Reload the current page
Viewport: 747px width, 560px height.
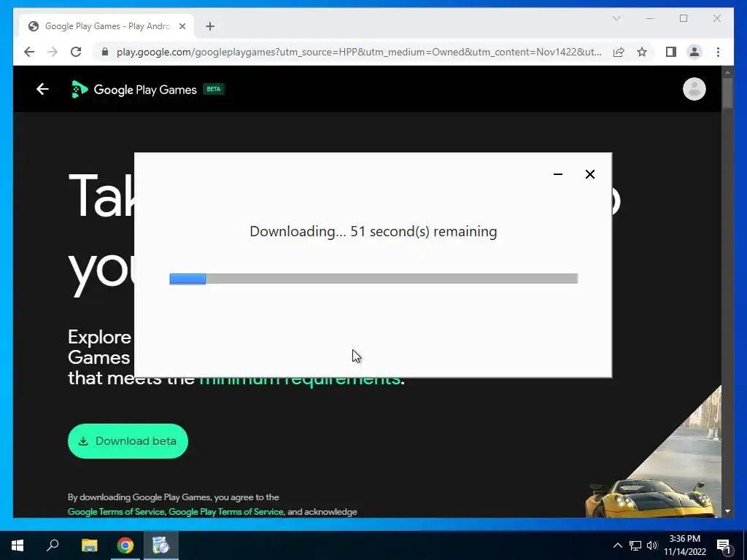tap(76, 52)
